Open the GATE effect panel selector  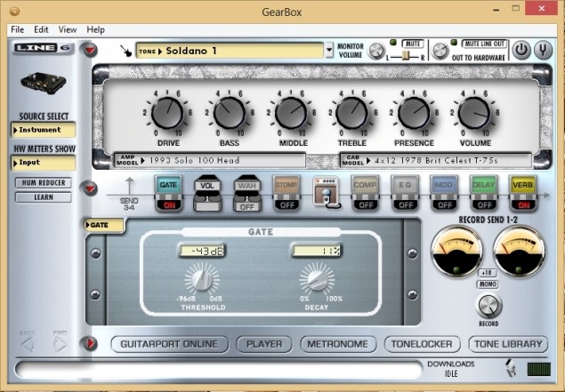click(104, 226)
